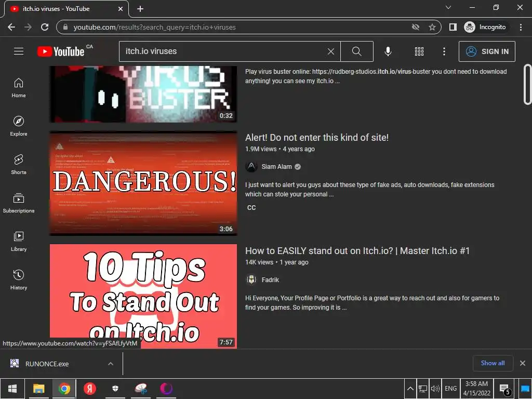Visit the Fadrik channel name
The height and width of the screenshot is (399, 532).
(x=270, y=280)
